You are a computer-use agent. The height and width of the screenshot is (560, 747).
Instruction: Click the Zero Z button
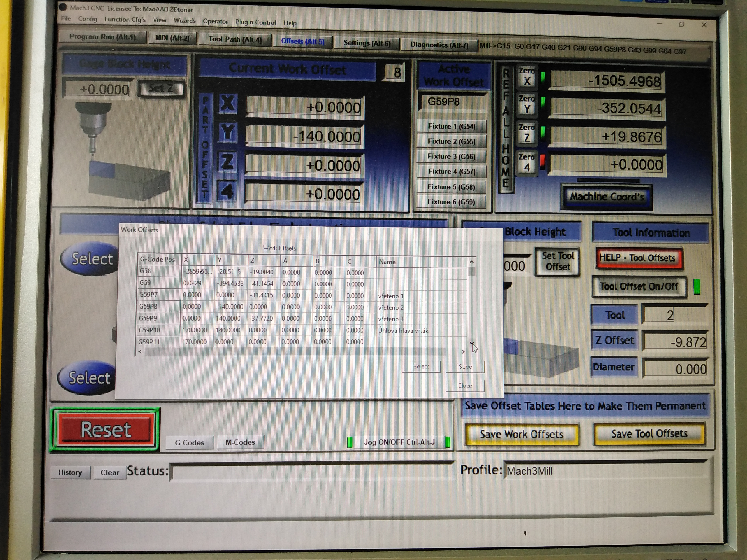[x=526, y=134]
